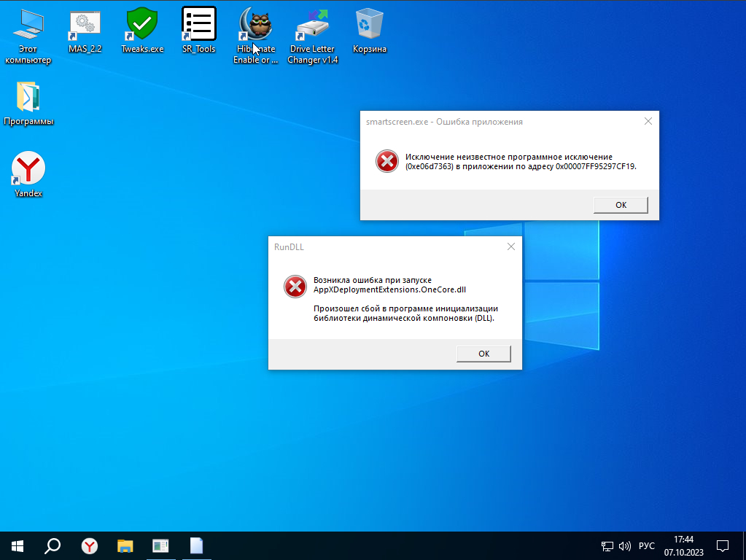746x560 pixels.
Task: Select the Drive Letter Changer v1.4 shortcut
Action: (x=313, y=36)
